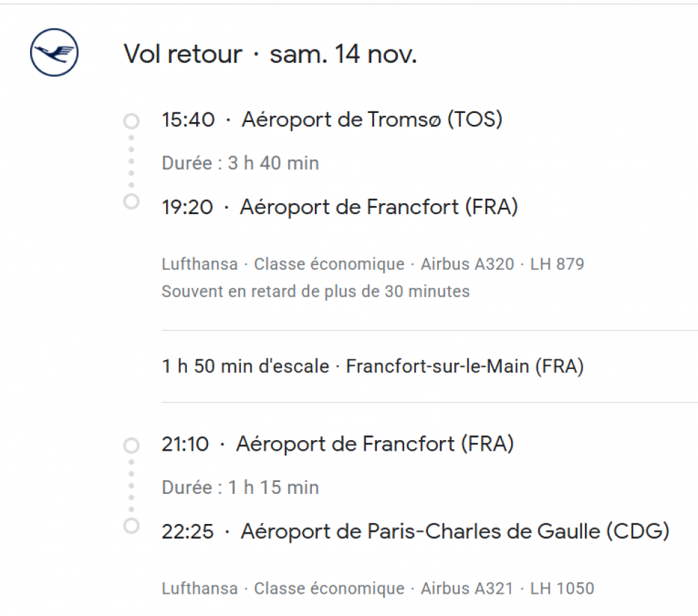Click the 21:10 Francfort departure circle marker
Screen dimensions: 698x616
pos(131,445)
